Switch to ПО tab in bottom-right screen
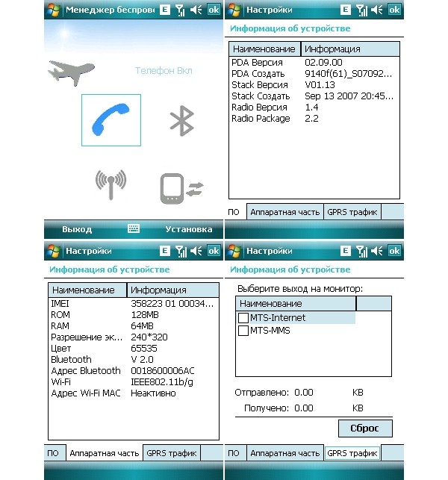This screenshot has width=448, height=480. (x=234, y=453)
